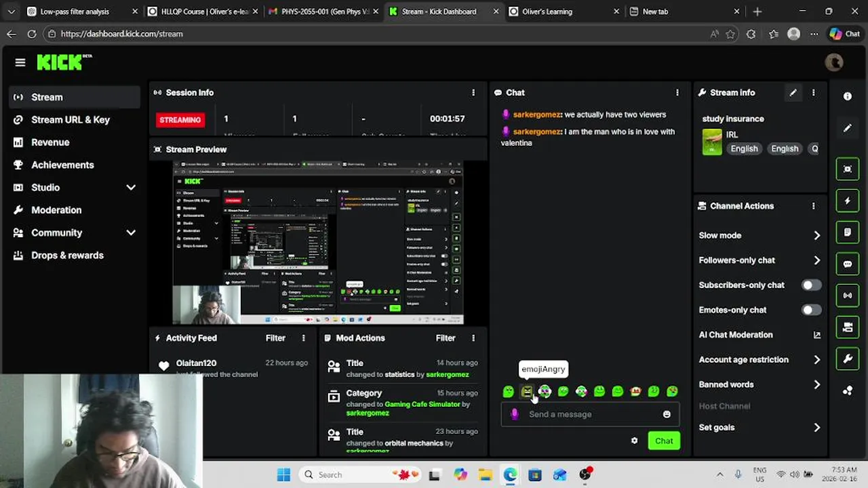Click the STREAMING status badge
The height and width of the screenshot is (488, 868).
(x=180, y=120)
